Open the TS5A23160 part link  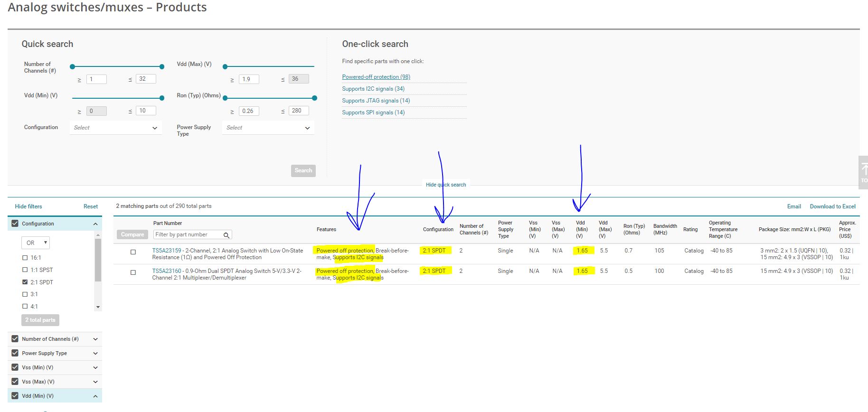pos(167,271)
